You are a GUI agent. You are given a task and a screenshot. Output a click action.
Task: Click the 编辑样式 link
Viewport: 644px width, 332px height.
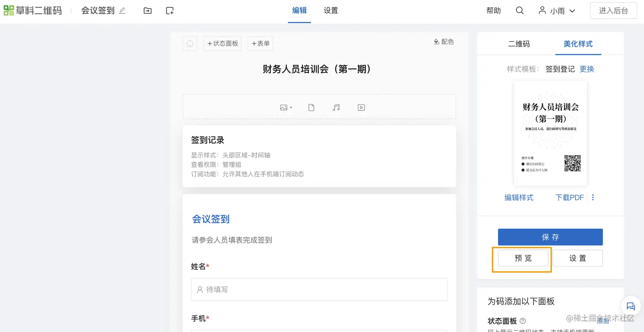pyautogui.click(x=519, y=198)
